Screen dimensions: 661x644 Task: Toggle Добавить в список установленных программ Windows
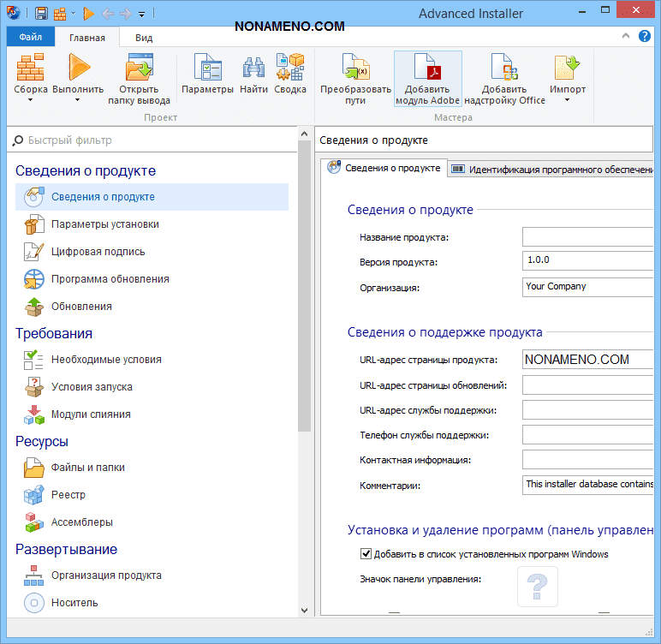[366, 554]
